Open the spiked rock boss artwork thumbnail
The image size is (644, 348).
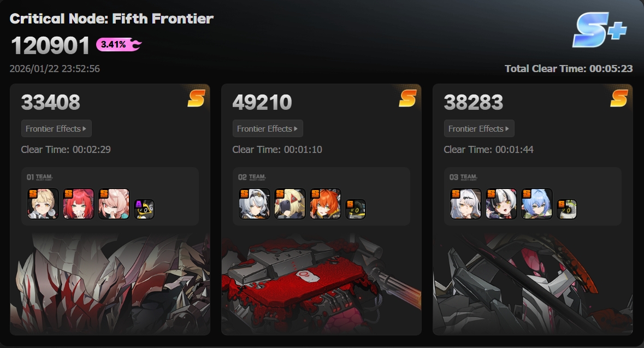coord(110,284)
